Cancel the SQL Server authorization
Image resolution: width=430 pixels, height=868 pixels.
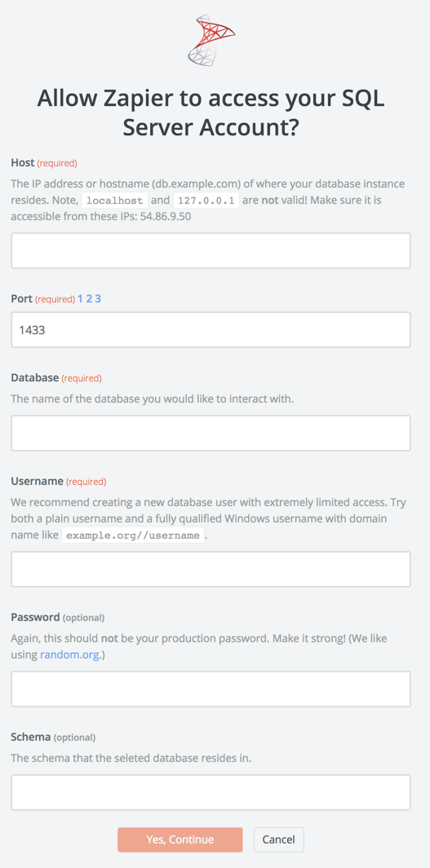[279, 839]
